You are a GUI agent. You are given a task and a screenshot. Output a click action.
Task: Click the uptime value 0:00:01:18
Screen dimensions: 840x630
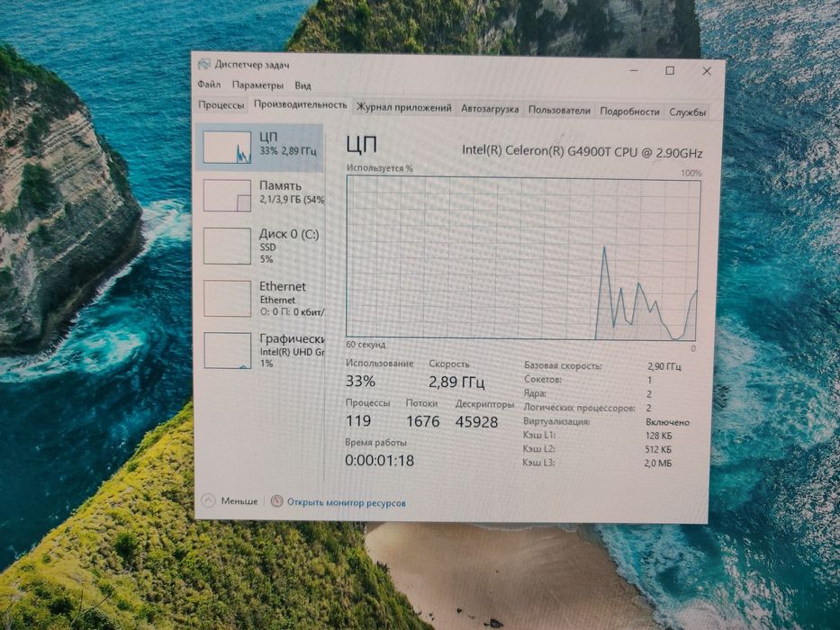[379, 461]
